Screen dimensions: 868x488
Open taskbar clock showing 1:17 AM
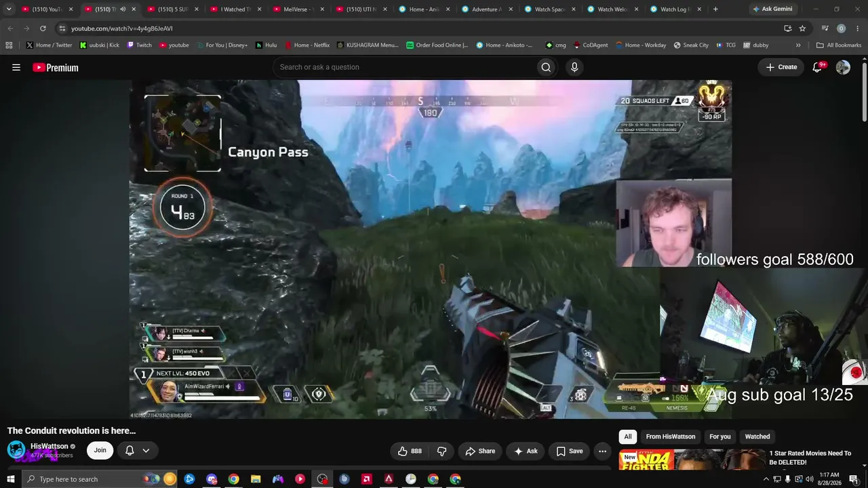(x=829, y=479)
